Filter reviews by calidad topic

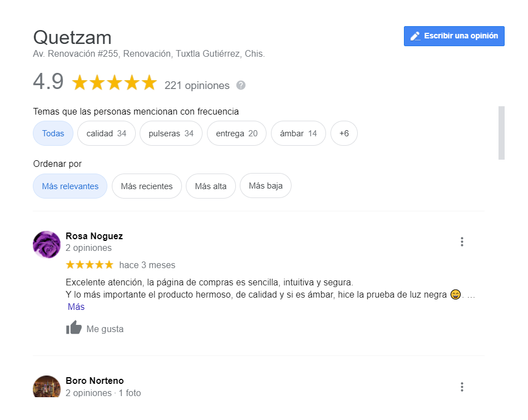click(x=106, y=134)
